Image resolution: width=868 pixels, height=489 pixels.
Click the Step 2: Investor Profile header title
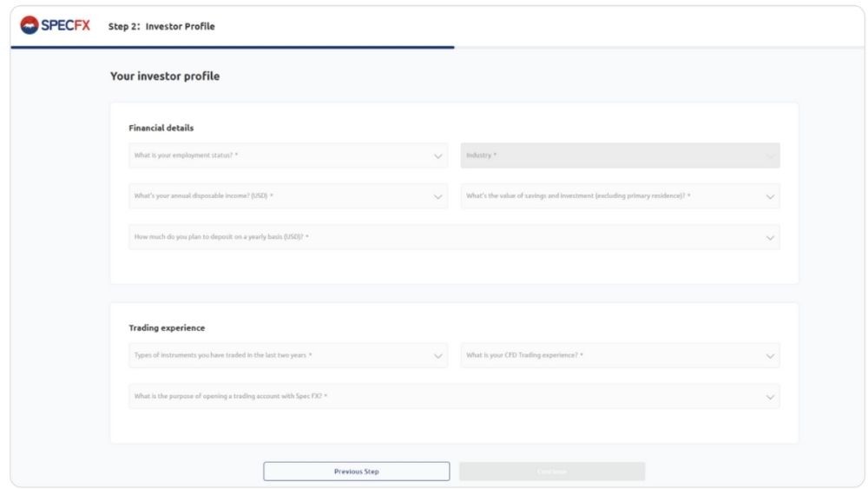point(161,26)
